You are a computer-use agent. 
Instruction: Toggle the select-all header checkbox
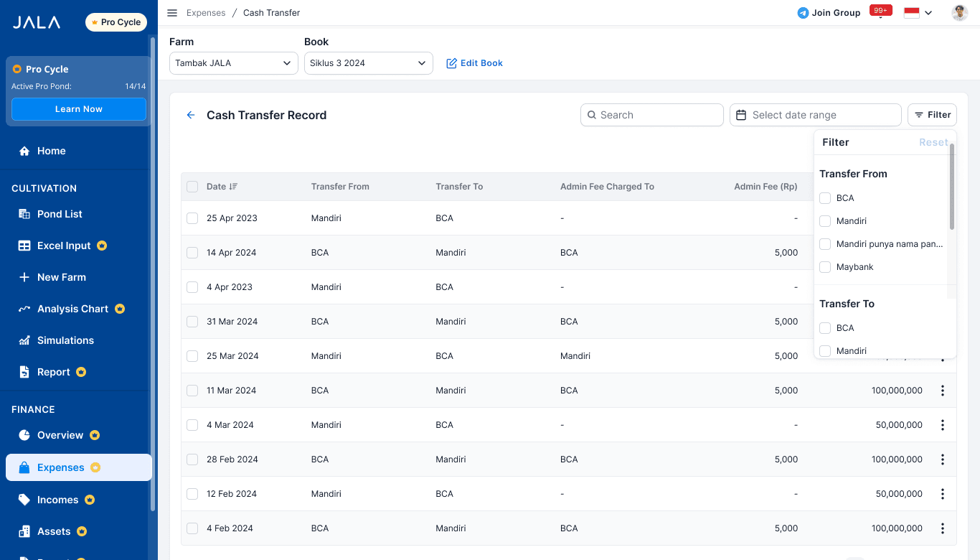(x=192, y=187)
